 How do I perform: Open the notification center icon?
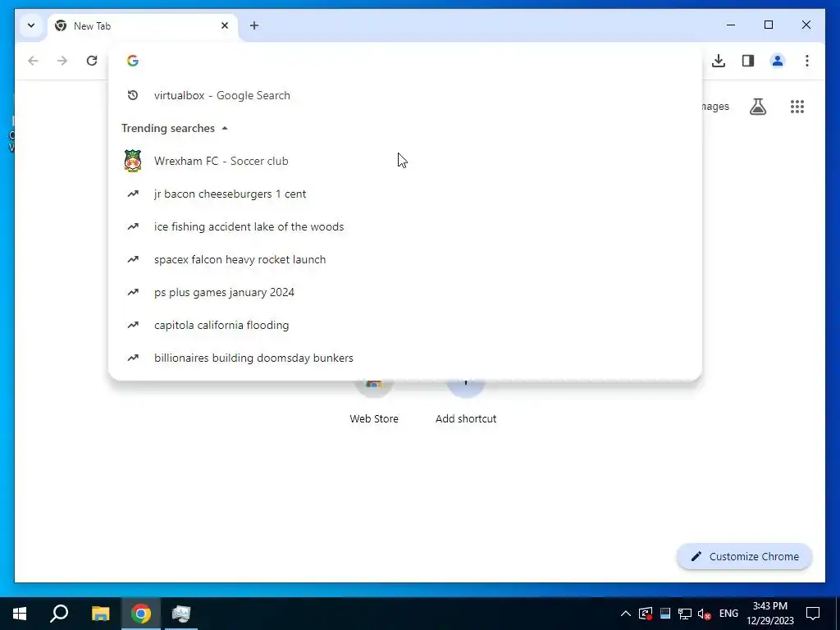pos(813,614)
